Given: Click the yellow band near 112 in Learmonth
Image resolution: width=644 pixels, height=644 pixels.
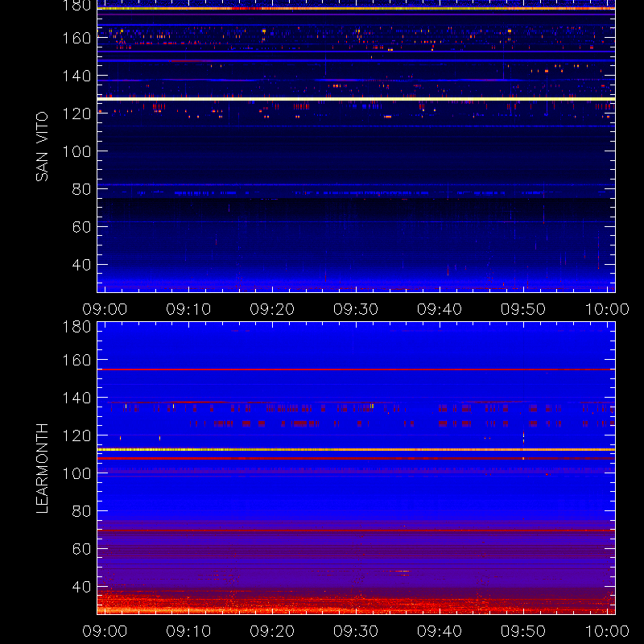Looking at the screenshot, I should (356, 450).
